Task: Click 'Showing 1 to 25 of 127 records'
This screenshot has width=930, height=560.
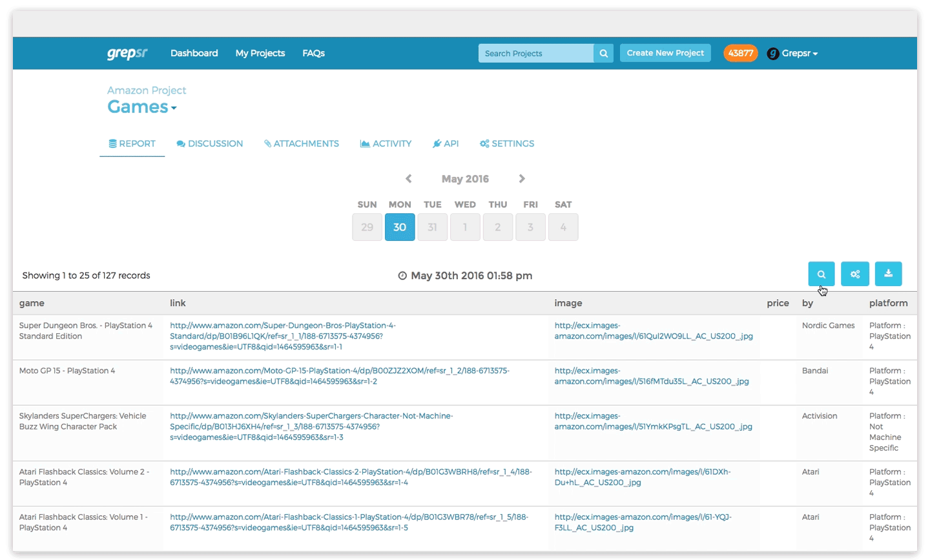Action: [86, 275]
